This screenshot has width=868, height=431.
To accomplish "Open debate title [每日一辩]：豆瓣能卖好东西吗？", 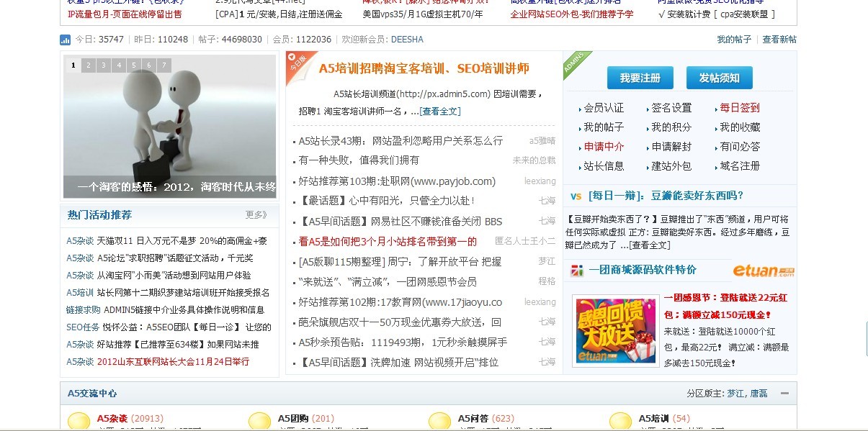I will (x=666, y=195).
